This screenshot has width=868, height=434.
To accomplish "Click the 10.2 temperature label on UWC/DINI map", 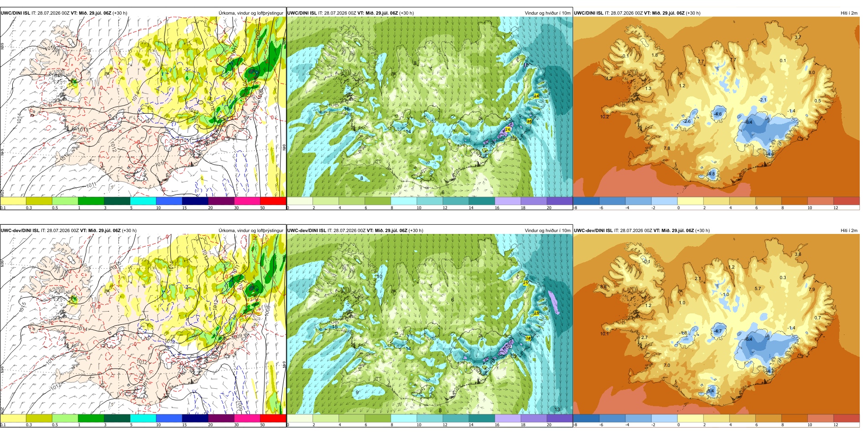I will (604, 117).
